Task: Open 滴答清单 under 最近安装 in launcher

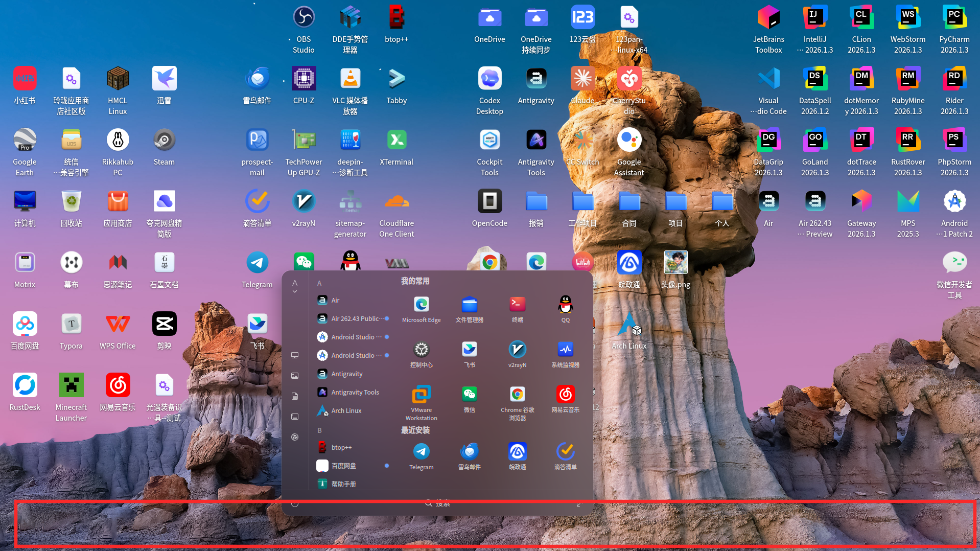Action: tap(565, 456)
